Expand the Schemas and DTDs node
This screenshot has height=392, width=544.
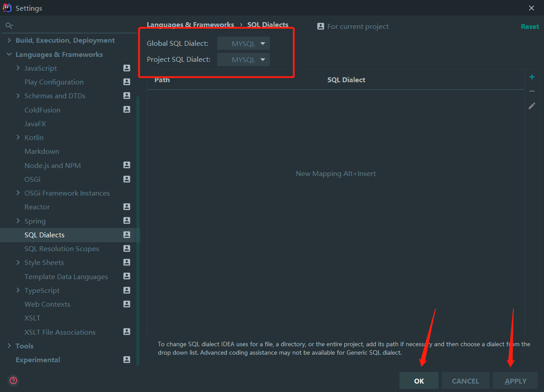coord(18,96)
